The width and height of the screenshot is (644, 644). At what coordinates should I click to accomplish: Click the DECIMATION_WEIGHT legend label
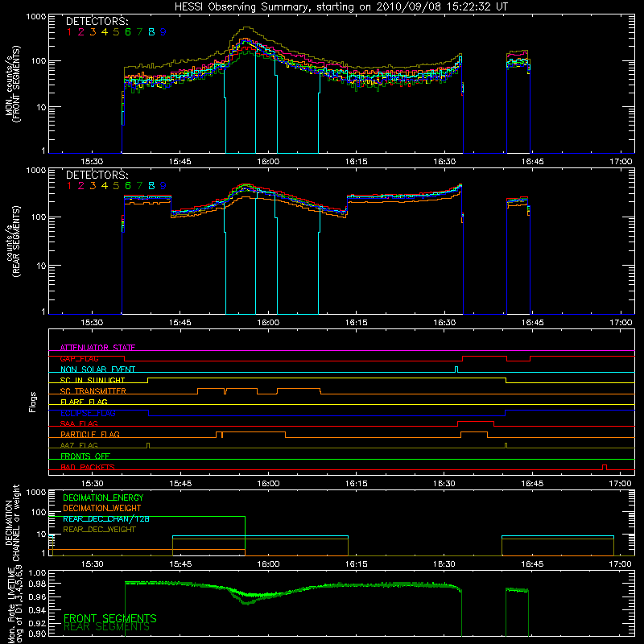[x=102, y=509]
